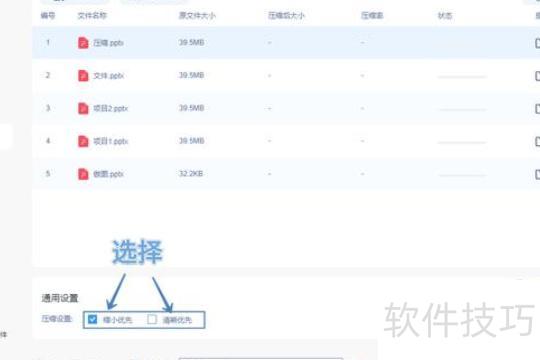Click the 32.2KB file size value
Screen dimensions: 540x360
(191, 173)
